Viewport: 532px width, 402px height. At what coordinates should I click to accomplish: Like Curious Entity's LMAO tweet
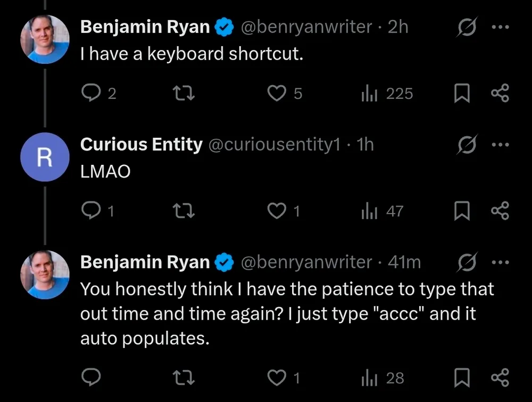coord(277,212)
